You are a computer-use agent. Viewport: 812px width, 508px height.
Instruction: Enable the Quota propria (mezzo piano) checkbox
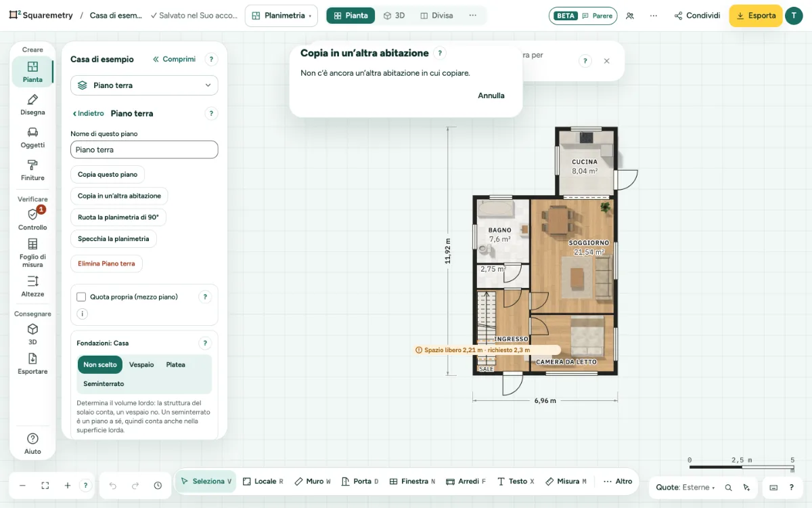[x=81, y=297]
